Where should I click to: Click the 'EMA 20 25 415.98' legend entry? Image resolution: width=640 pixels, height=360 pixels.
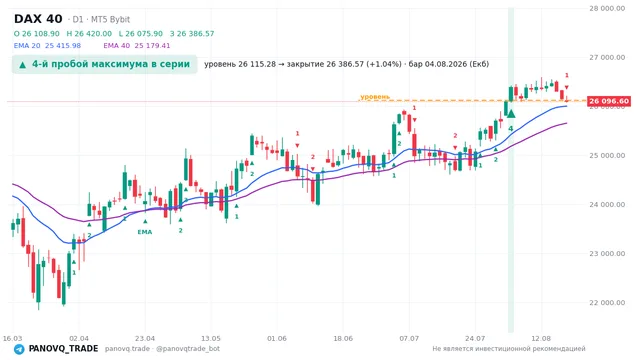(47, 46)
